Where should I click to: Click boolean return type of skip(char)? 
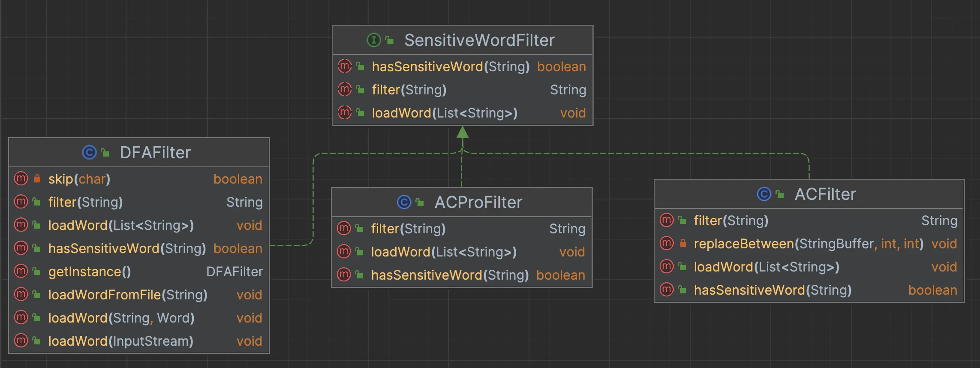[x=238, y=179]
